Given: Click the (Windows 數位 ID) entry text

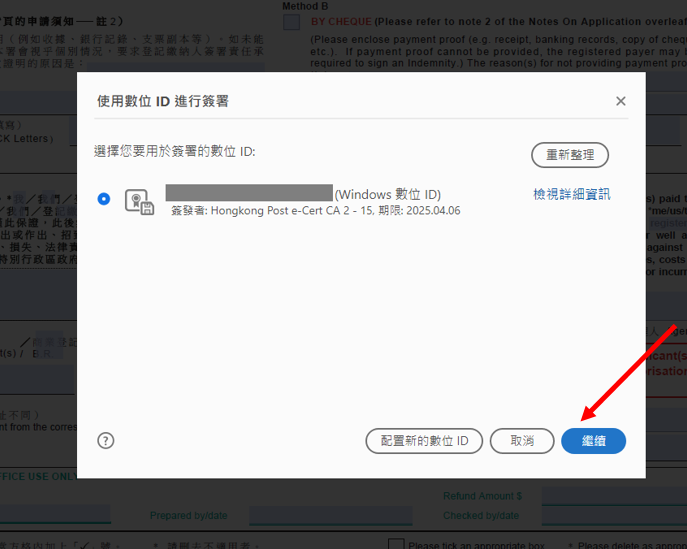Looking at the screenshot, I should 388,194.
